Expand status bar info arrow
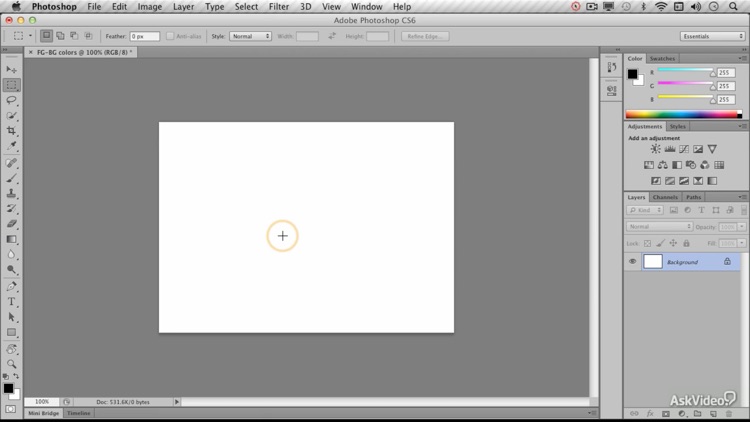750x422 pixels. coord(176,402)
